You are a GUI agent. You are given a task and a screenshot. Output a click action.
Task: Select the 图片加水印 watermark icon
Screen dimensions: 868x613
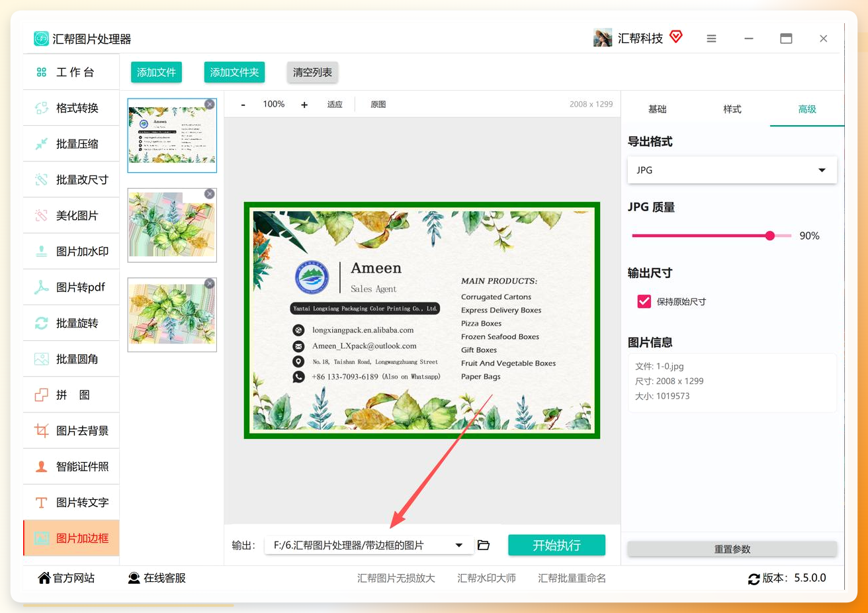(42, 252)
